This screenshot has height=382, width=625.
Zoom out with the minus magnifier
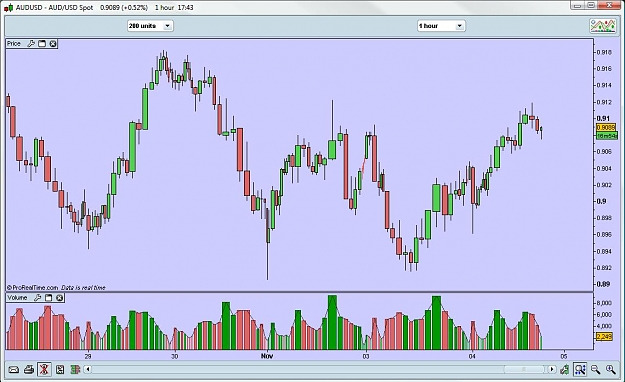pyautogui.click(x=596, y=370)
